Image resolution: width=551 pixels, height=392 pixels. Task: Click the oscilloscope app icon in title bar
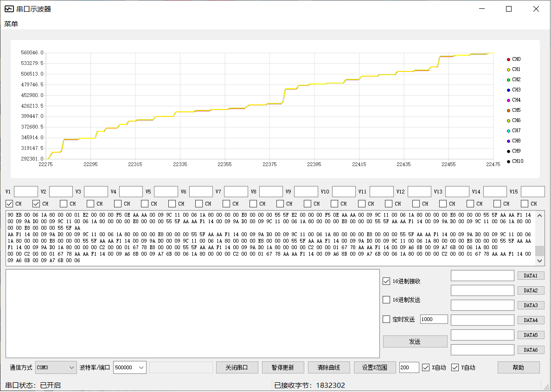[x=9, y=9]
